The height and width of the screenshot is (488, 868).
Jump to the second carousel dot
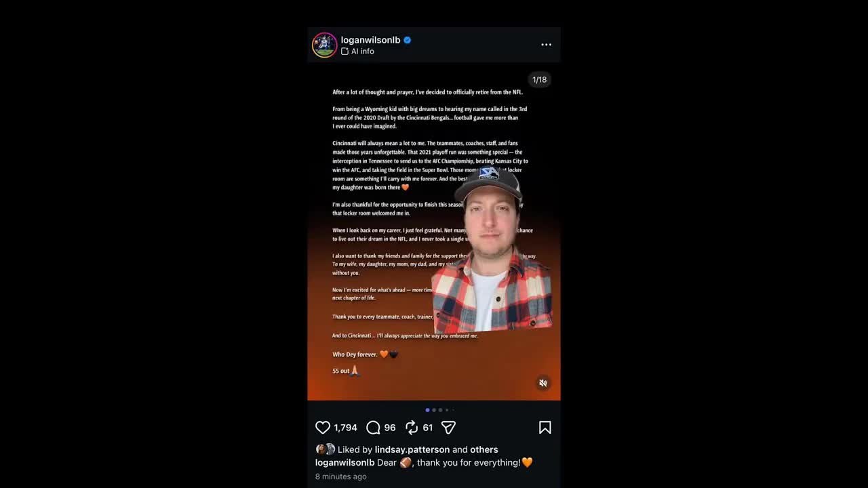click(x=434, y=410)
